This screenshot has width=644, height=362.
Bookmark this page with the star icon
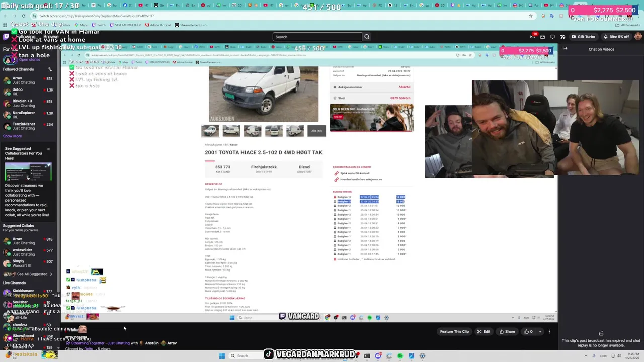530,16
